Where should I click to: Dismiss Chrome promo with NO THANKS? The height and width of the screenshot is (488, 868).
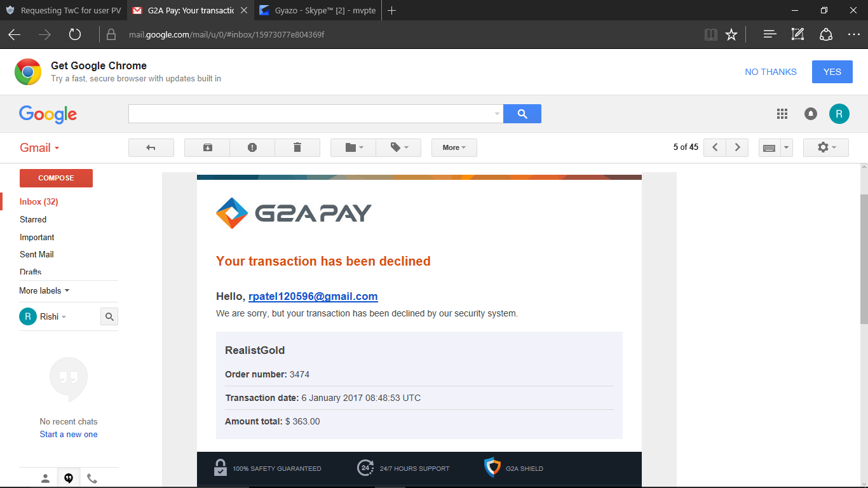point(771,72)
